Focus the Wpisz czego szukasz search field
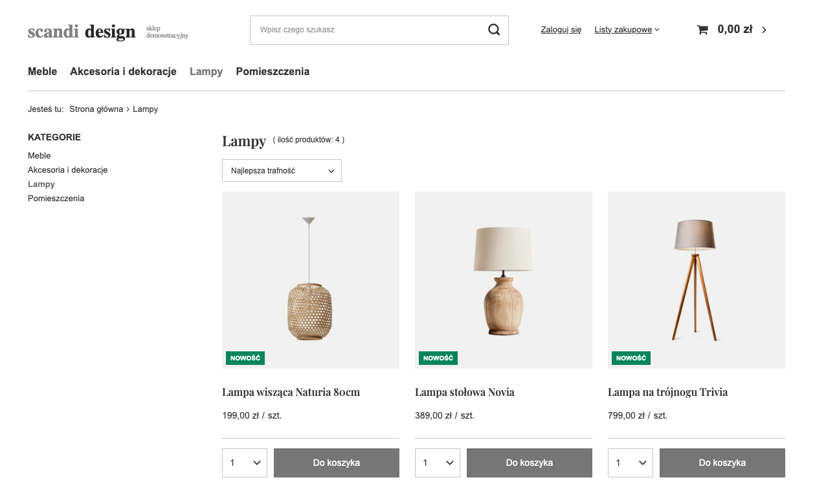 [369, 30]
